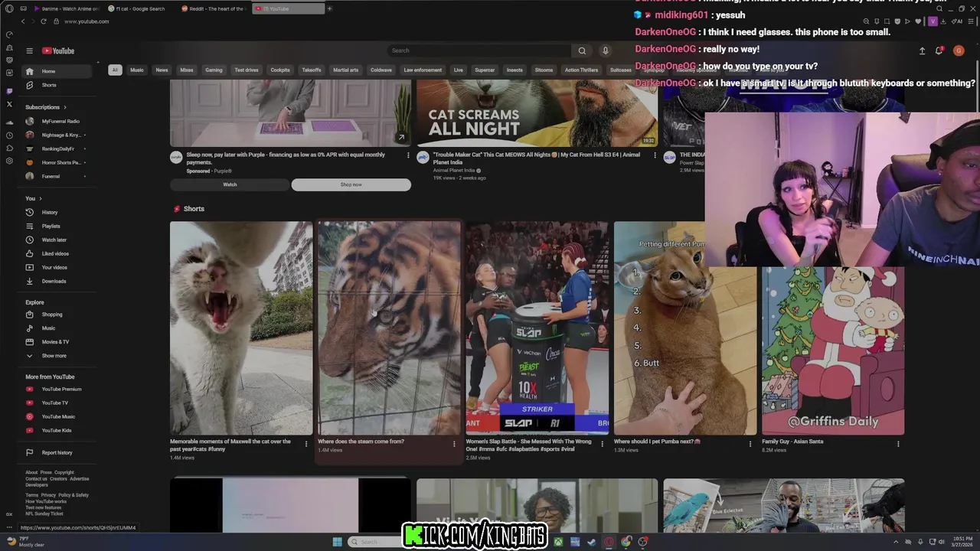
Task: Open Shorts in sidebar
Action: coord(57,85)
